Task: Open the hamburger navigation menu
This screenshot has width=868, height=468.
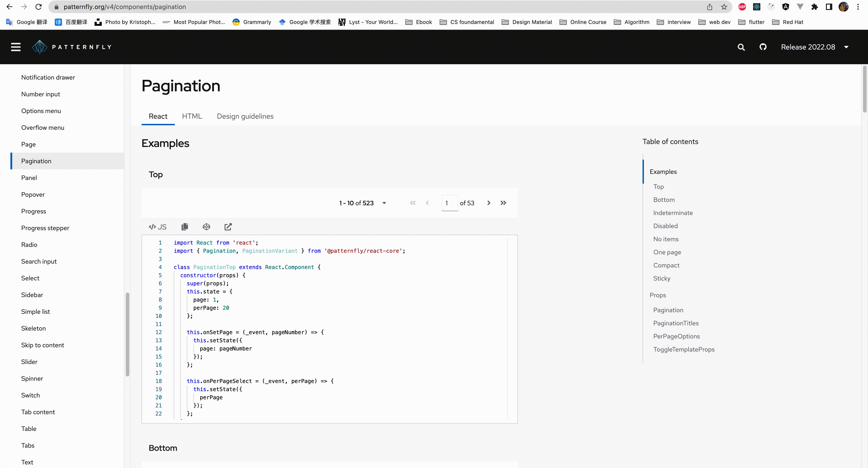Action: coord(16,47)
